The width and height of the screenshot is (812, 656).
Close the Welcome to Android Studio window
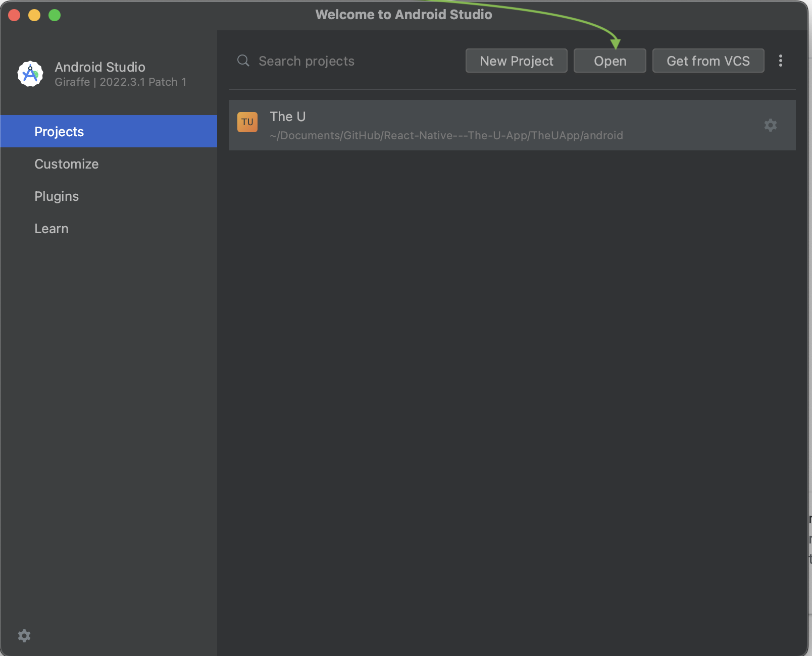pyautogui.click(x=14, y=15)
